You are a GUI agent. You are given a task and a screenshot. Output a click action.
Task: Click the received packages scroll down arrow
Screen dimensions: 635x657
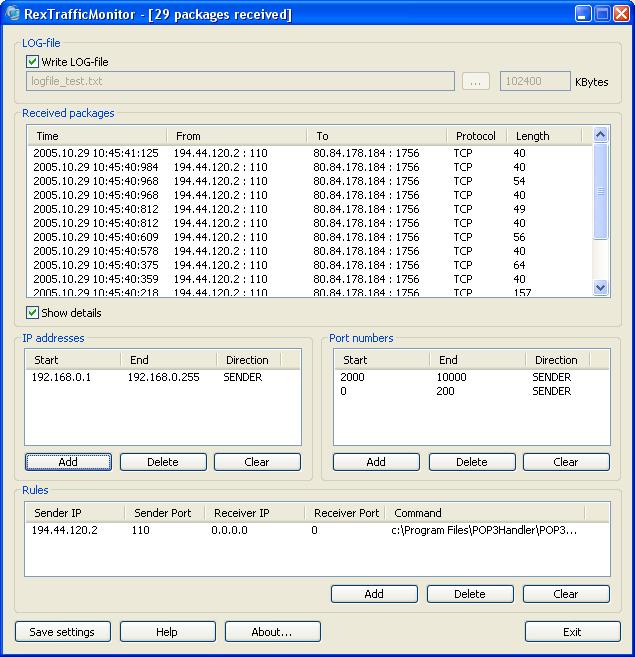600,287
